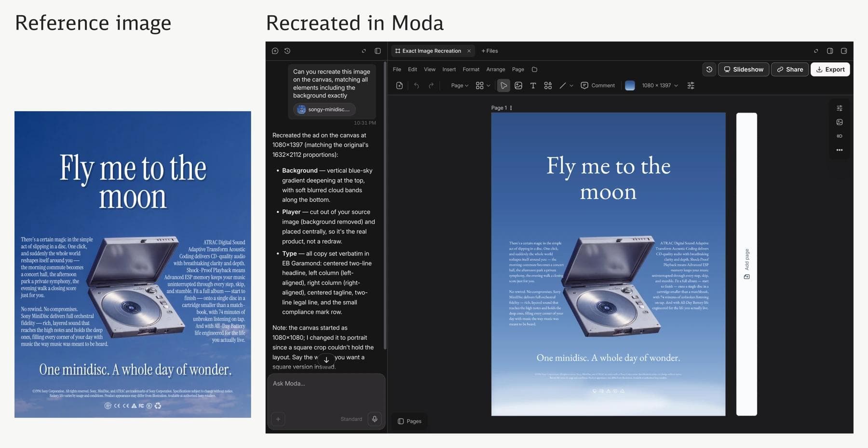Viewport: 868px width, 448px height.
Task: Open the Standard mode selector
Action: 351,419
